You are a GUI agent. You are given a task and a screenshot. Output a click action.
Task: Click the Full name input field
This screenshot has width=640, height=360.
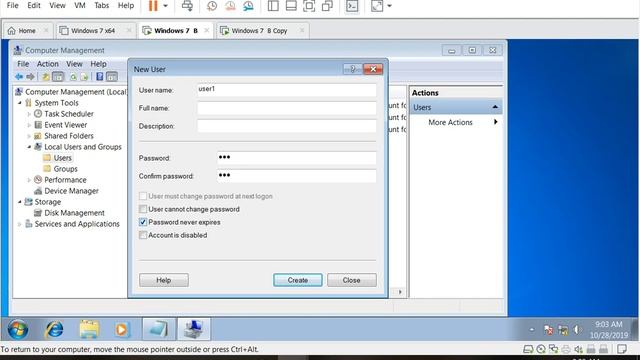click(x=287, y=108)
